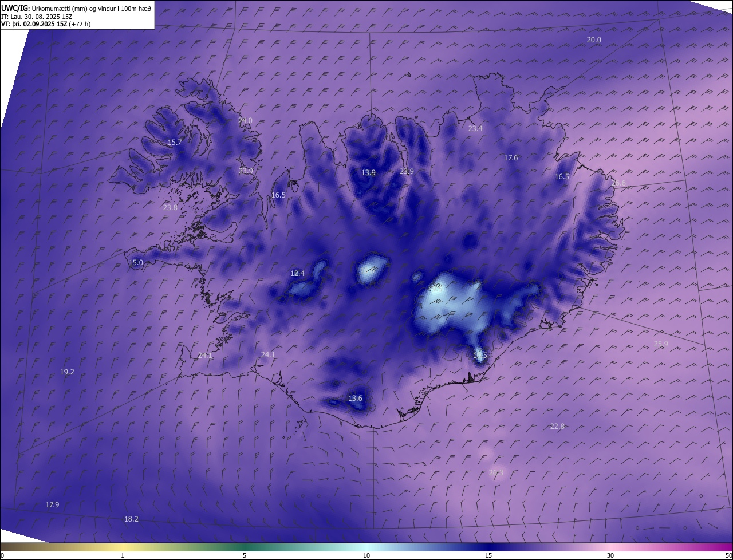Choose the 23.8 value label
Image resolution: width=733 pixels, height=560 pixels.
(170, 207)
